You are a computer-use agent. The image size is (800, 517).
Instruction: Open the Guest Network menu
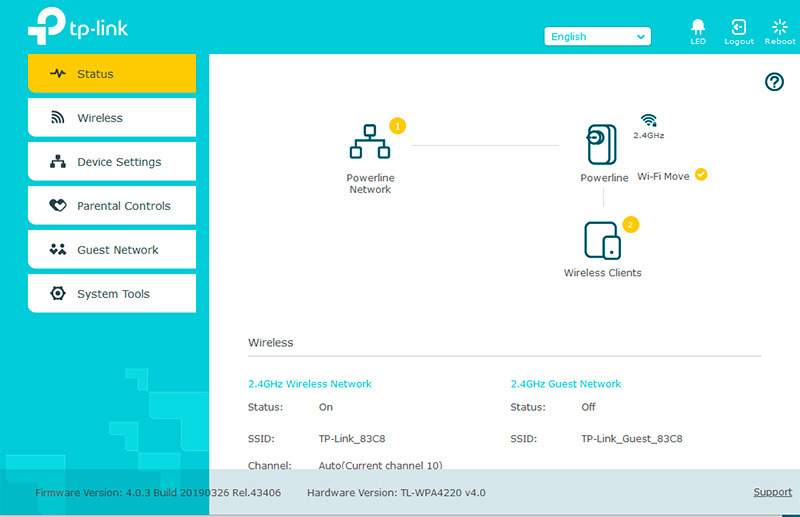112,250
